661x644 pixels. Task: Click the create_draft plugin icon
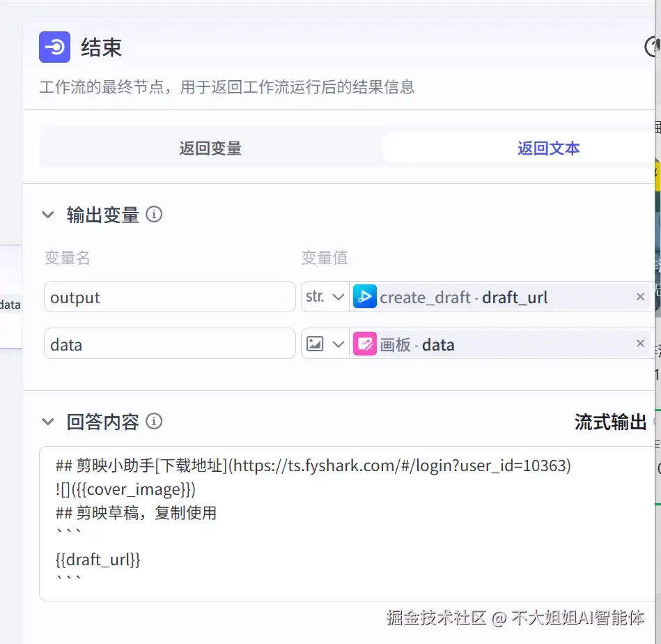click(365, 297)
